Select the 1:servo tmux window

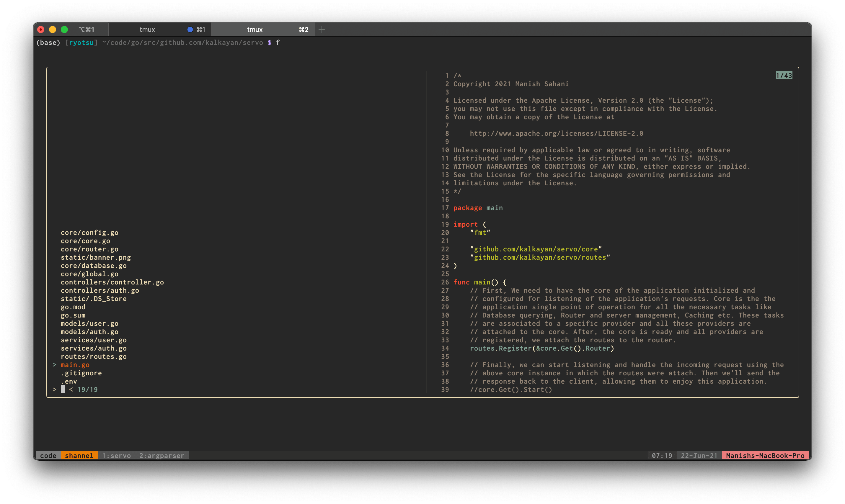pos(116,455)
